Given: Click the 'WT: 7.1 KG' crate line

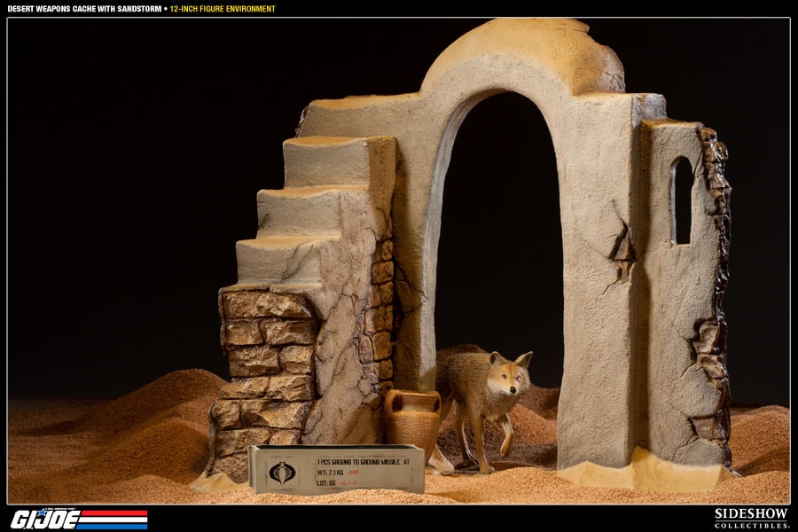Looking at the screenshot, I should coord(331,473).
